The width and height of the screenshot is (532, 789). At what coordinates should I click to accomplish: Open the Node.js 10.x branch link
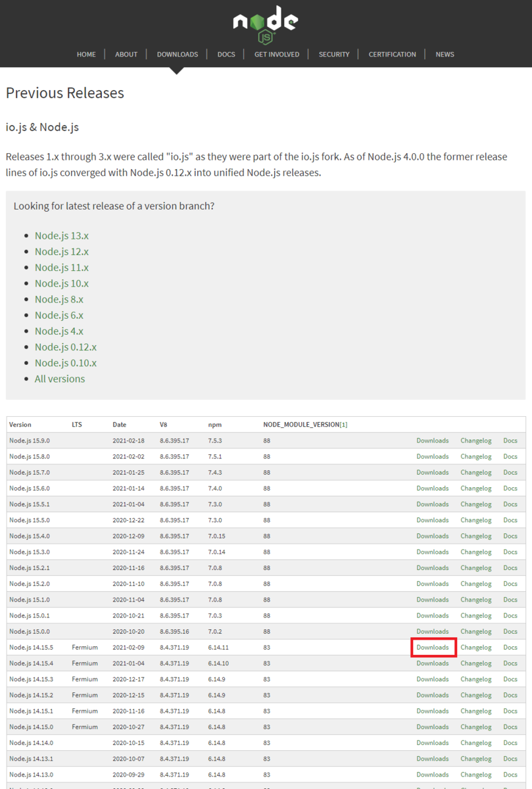pos(62,283)
